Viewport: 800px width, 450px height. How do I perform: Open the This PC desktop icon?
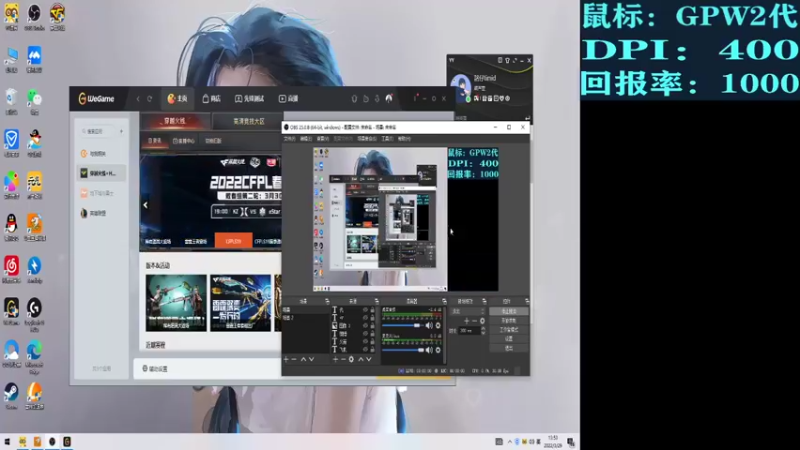(11, 59)
